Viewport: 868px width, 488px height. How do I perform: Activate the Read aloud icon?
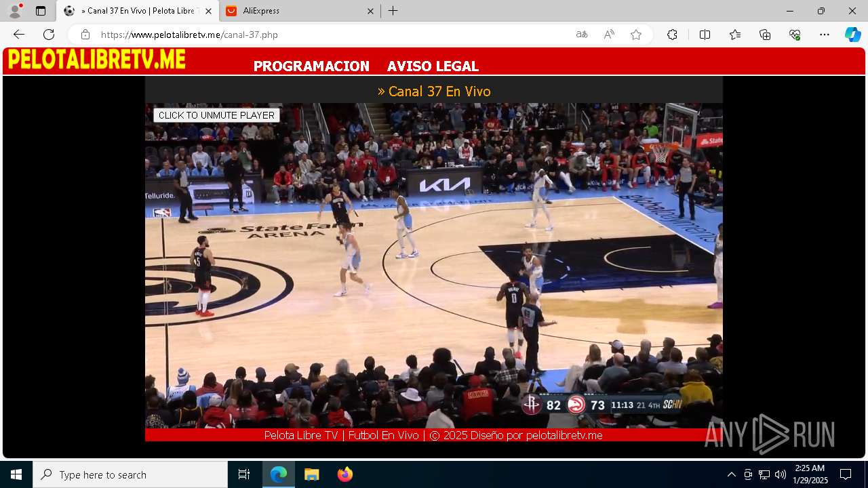pyautogui.click(x=609, y=35)
